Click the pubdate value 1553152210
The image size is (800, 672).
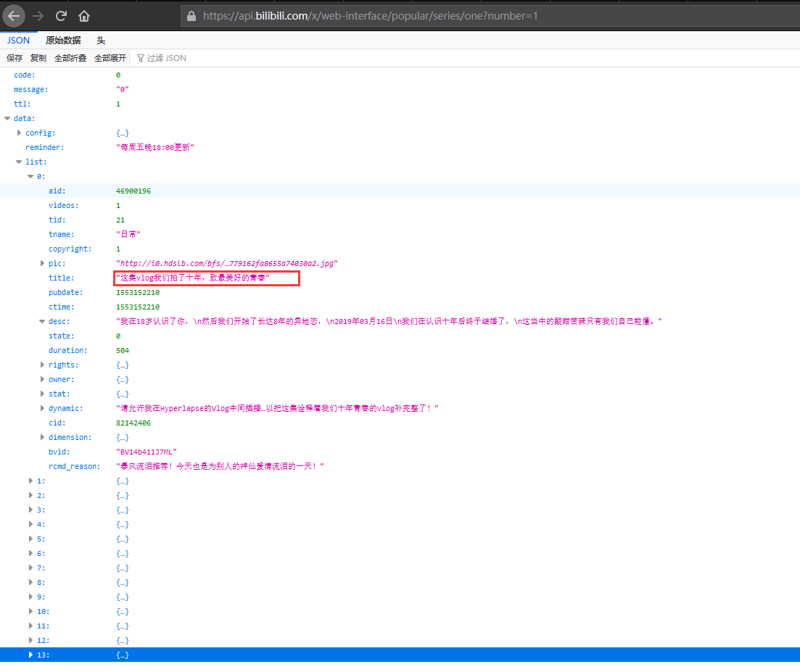pyautogui.click(x=138, y=292)
